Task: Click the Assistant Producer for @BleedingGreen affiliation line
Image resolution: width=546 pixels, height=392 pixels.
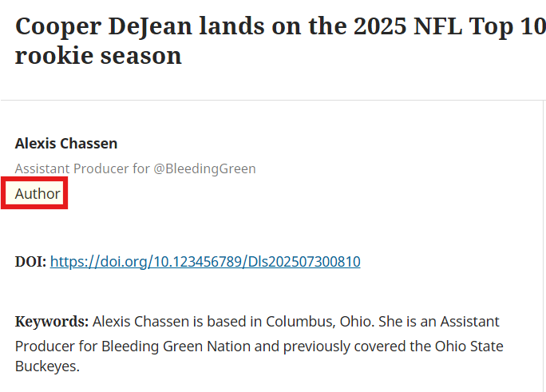Action: [x=136, y=168]
